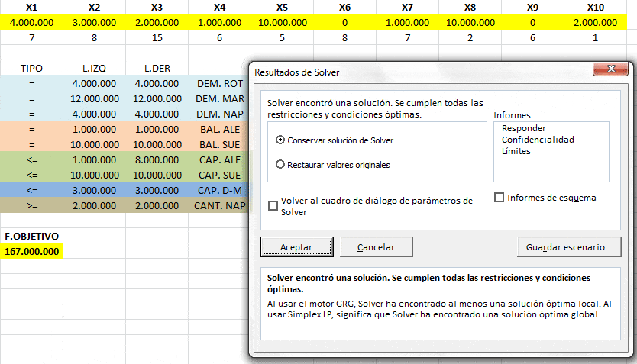Click X2 value cell 3.000.000
Image resolution: width=637 pixels, height=364 pixels.
(94, 22)
